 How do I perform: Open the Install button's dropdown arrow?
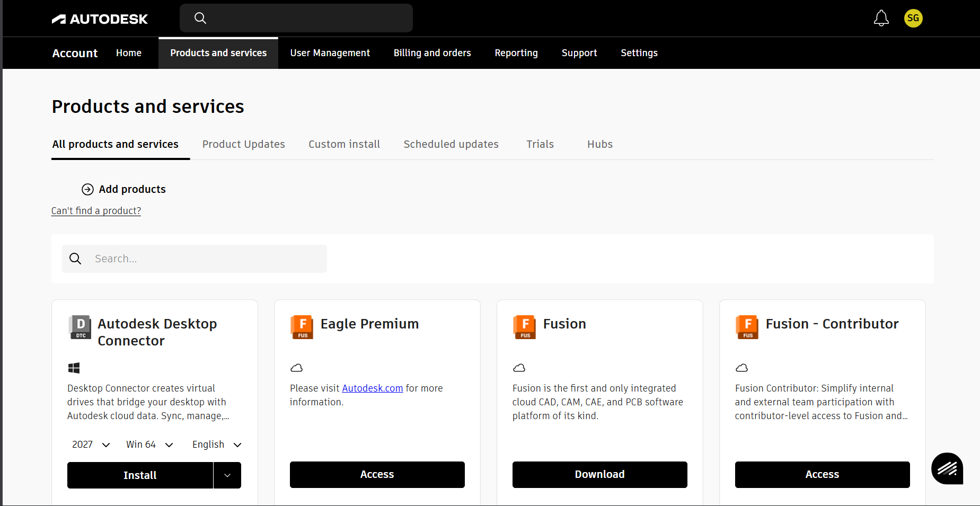click(227, 475)
